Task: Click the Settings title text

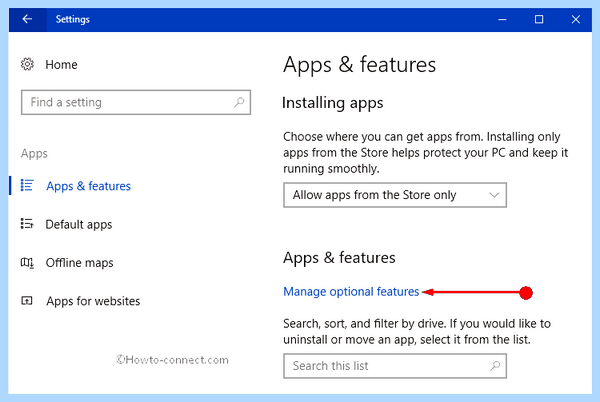Action: [72, 19]
